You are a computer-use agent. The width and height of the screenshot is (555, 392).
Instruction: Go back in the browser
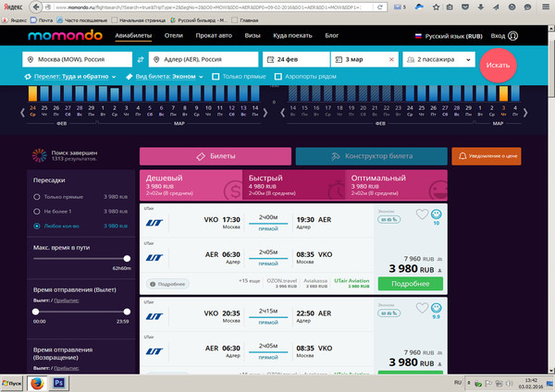35,6
